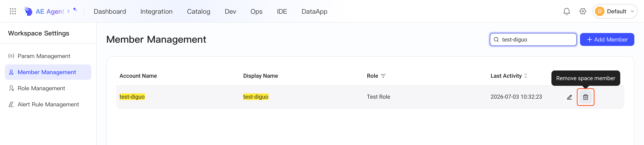Click the Add Member button

(x=607, y=39)
